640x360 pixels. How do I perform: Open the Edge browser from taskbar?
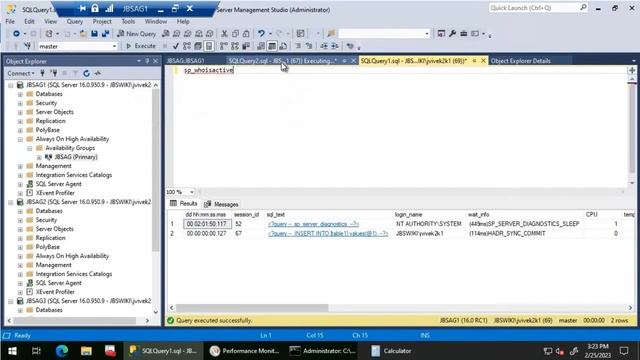62,351
